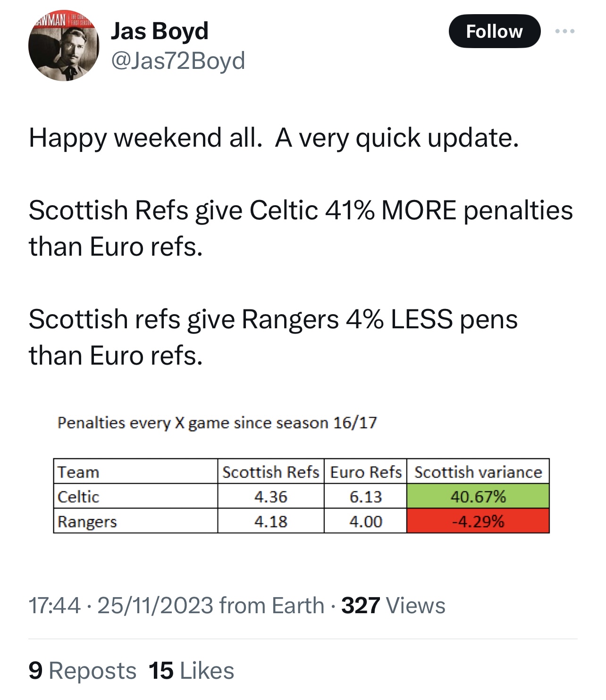Click the Euro Refs column header

click(366, 472)
